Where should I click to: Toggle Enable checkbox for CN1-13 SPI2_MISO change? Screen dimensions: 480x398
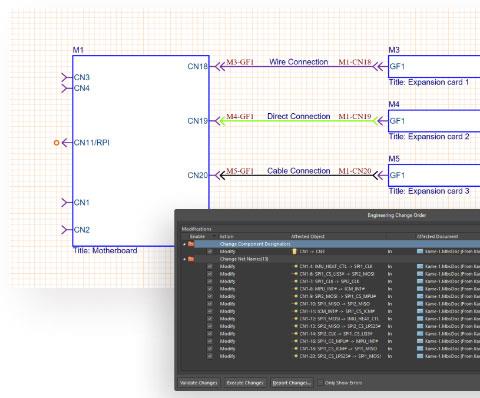210,326
